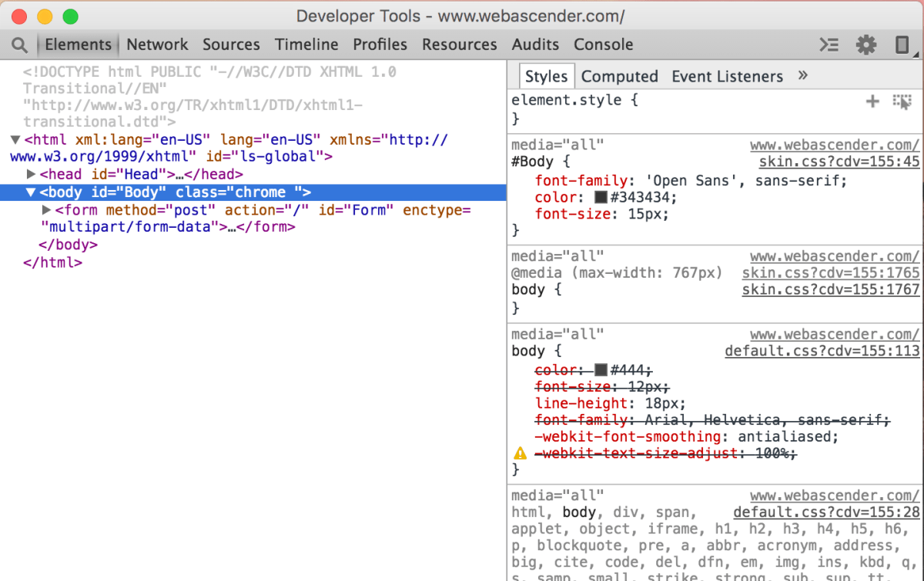
Task: Add new style rule plus icon
Action: 872,101
